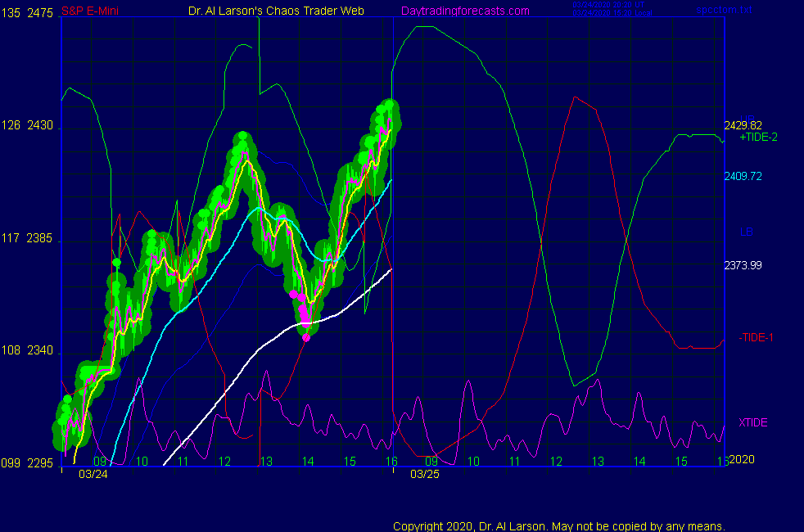Click the 2429.82 price value
Screen dimensions: 804x532
click(x=743, y=125)
